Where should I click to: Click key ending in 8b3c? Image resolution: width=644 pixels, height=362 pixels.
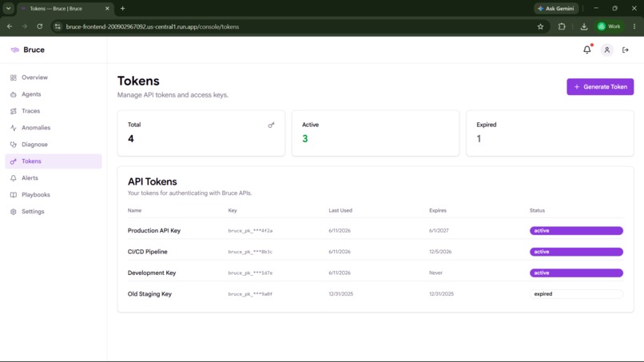coord(250,252)
